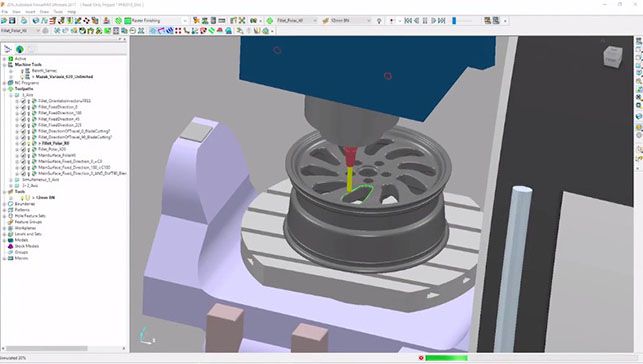Click the red dome icon in second toolbar
This screenshot has height=364, width=643.
click(x=220, y=30)
